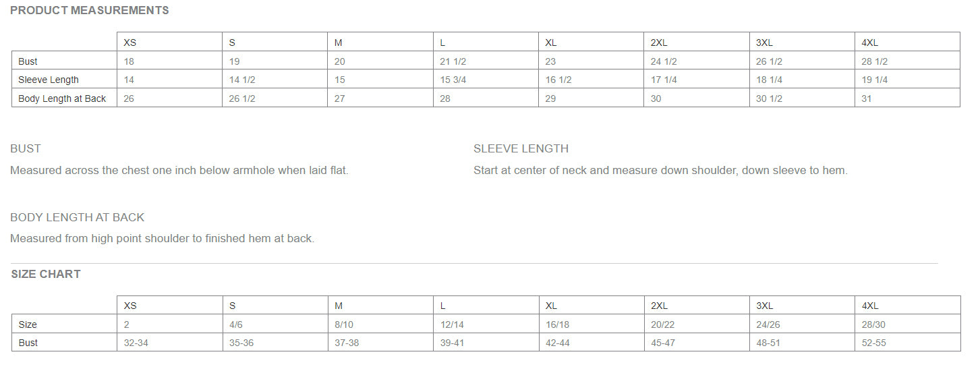980x369 pixels.
Task: Select the 21 1/2 bust measurement cell
Action: tap(453, 61)
